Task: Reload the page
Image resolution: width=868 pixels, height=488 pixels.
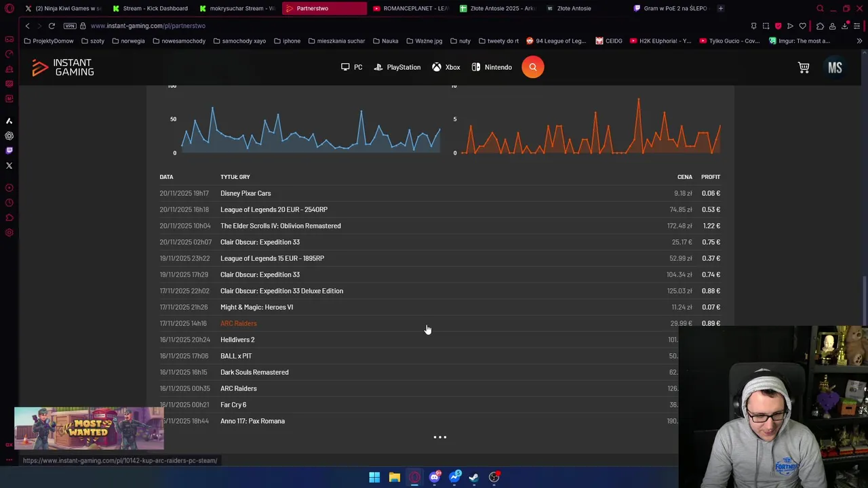Action: 52,26
